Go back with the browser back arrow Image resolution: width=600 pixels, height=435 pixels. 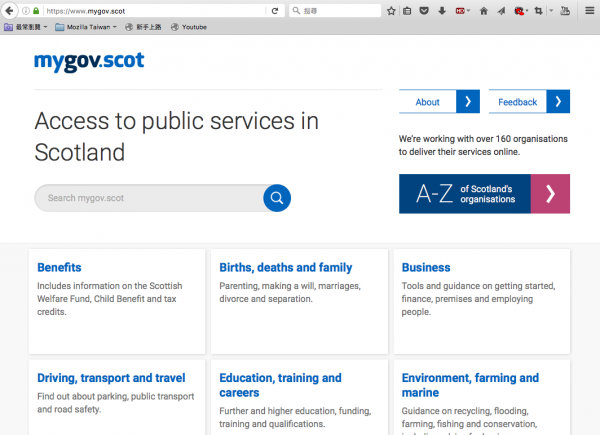(x=9, y=11)
